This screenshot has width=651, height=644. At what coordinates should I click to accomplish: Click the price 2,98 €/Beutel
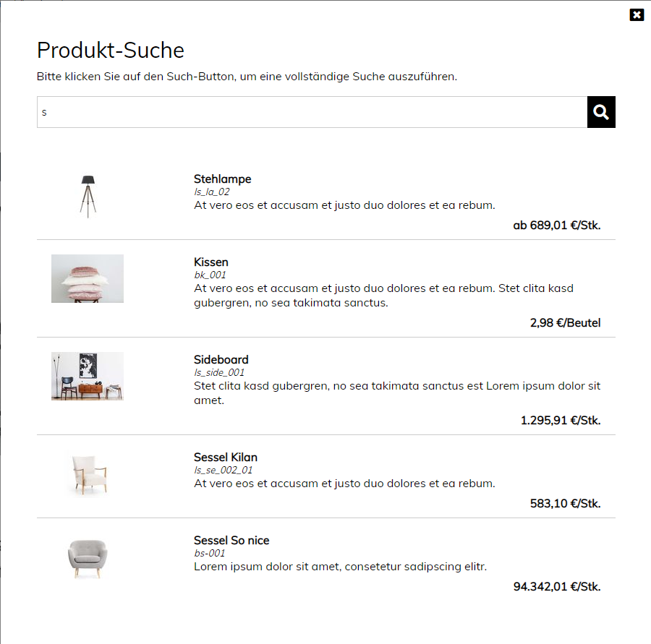pyautogui.click(x=565, y=323)
